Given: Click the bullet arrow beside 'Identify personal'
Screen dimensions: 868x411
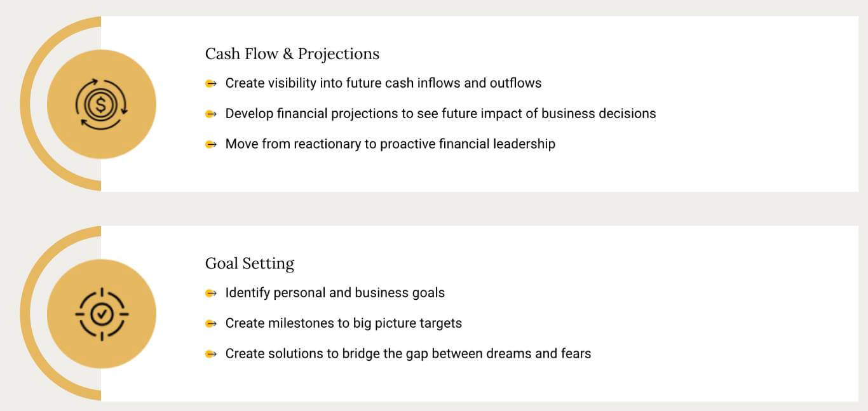Looking at the screenshot, I should click(x=211, y=293).
